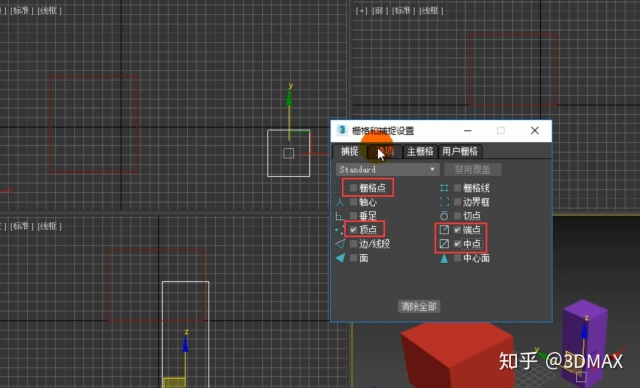Enable the 切点 snap checkbox

pos(458,216)
